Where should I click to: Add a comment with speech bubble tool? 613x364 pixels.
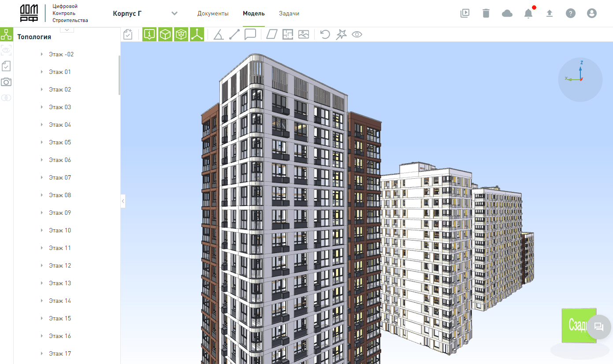[x=250, y=34]
